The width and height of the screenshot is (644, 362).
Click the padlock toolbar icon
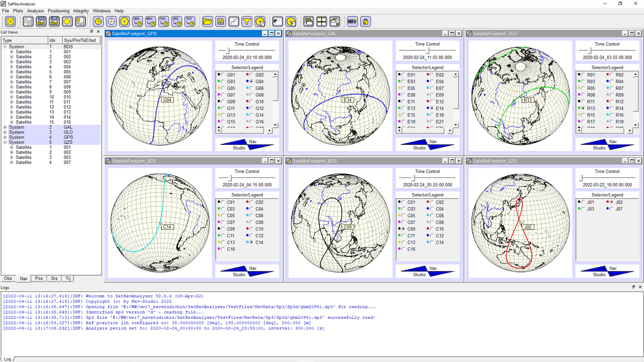(x=365, y=21)
